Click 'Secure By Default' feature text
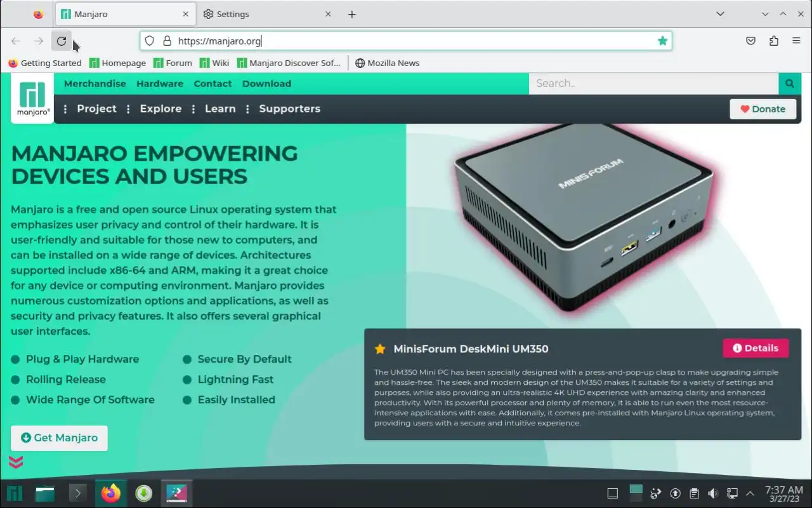The width and height of the screenshot is (812, 508). [244, 359]
